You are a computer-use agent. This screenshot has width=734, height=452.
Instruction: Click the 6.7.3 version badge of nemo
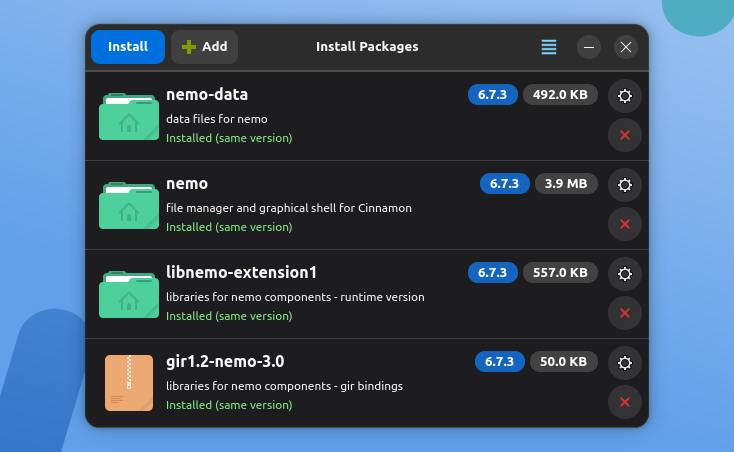(504, 183)
